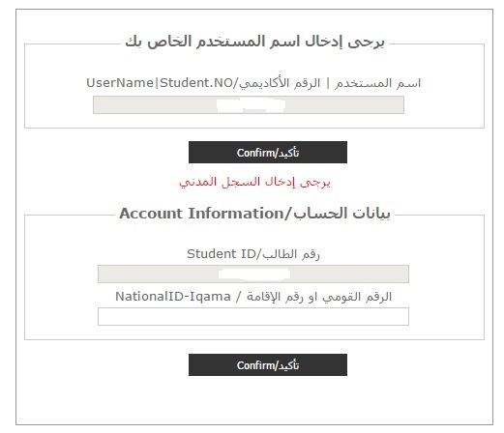Viewport: 504px width, 433px height.
Task: Click the Arabic "الرقم القومي او رقم الإقامة" label
Action: [x=319, y=297]
